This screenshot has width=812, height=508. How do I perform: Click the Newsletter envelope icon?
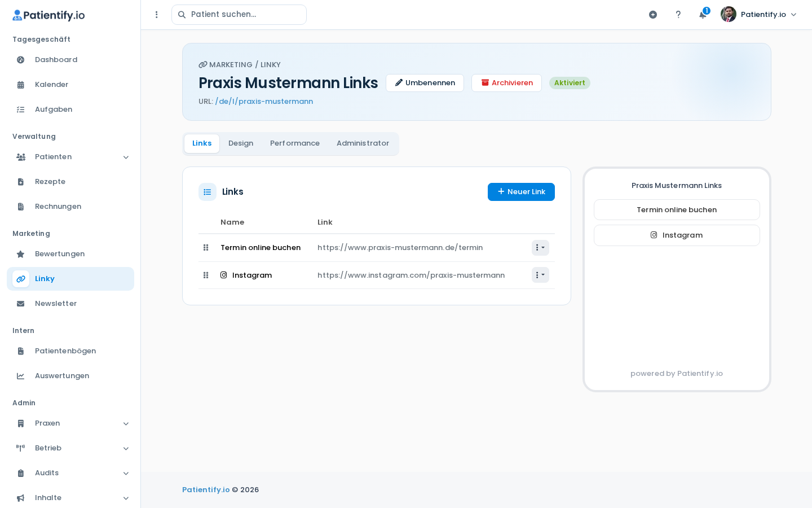click(x=21, y=304)
